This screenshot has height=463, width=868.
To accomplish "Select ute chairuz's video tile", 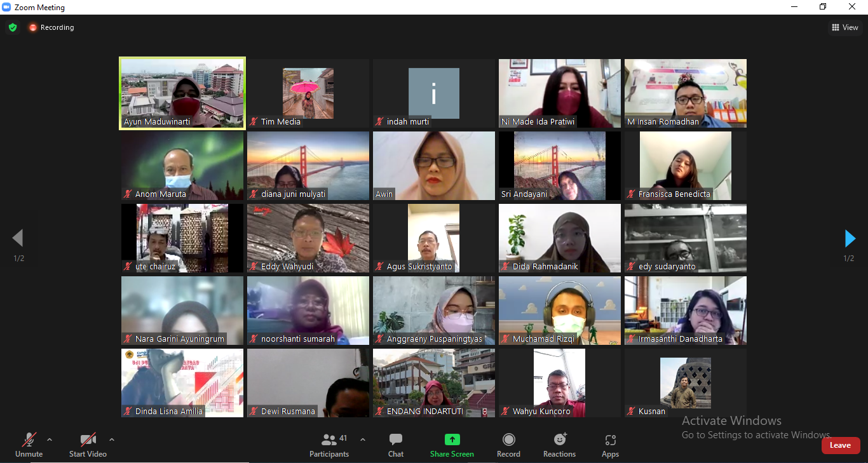I will (x=182, y=238).
